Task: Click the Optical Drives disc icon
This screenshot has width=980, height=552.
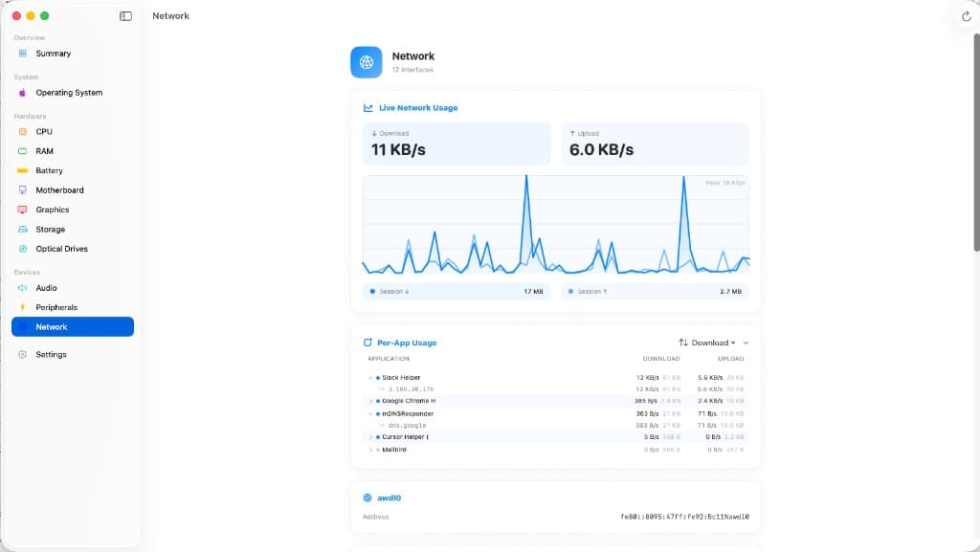Action: (23, 249)
